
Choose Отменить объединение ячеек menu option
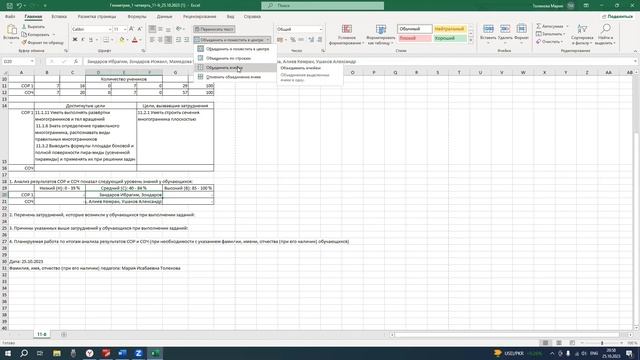pos(236,77)
